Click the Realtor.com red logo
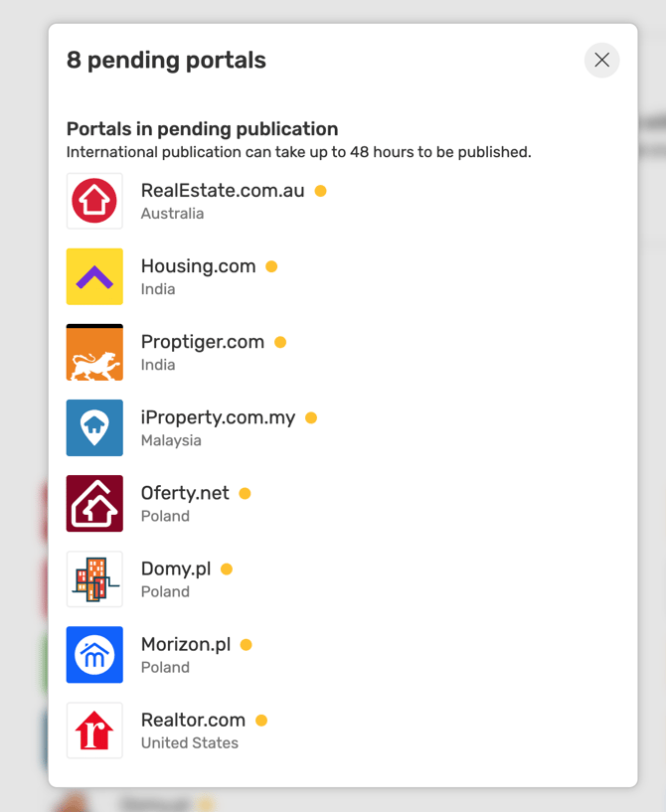Image resolution: width=666 pixels, height=812 pixels. click(94, 731)
